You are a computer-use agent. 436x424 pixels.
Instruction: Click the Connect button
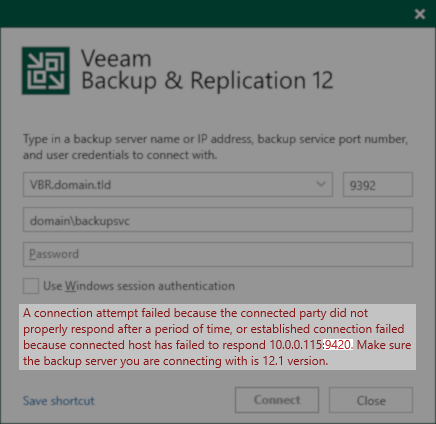tap(277, 400)
